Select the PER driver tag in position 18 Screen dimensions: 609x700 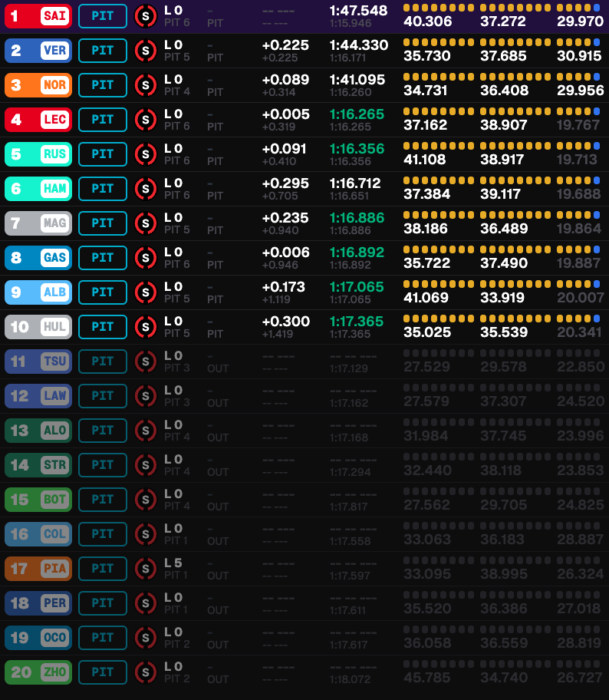[x=38, y=603]
